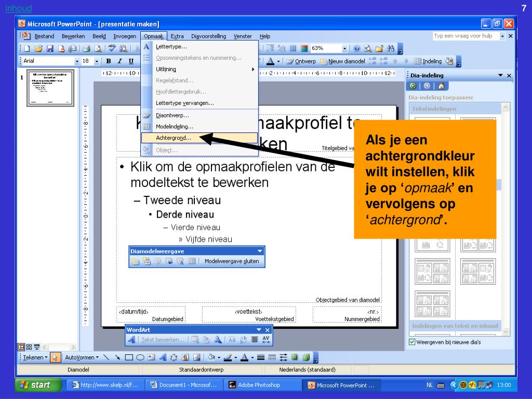Insert clip art from drawing toolbar
Screen dimensions: 532x399
point(185,357)
